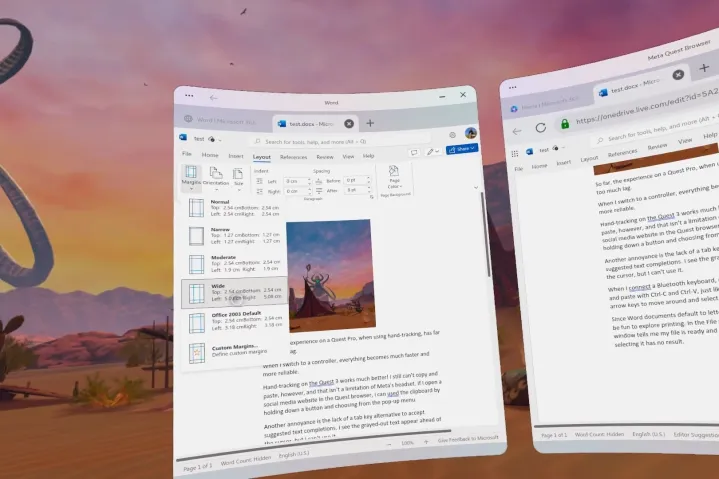Open Comments pane in front Word window

[414, 152]
